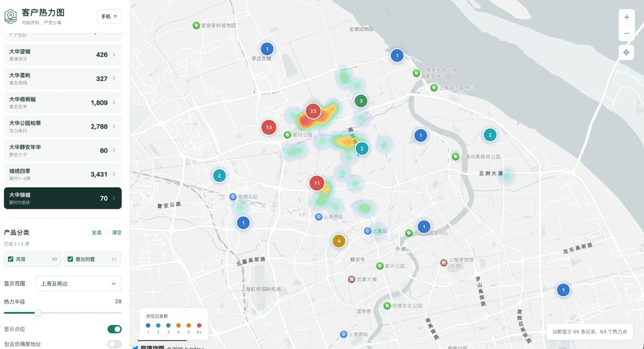The height and width of the screenshot is (349, 644).
Task: Click the 上海博物馆(东馆) museum icon
Action: click(x=444, y=263)
